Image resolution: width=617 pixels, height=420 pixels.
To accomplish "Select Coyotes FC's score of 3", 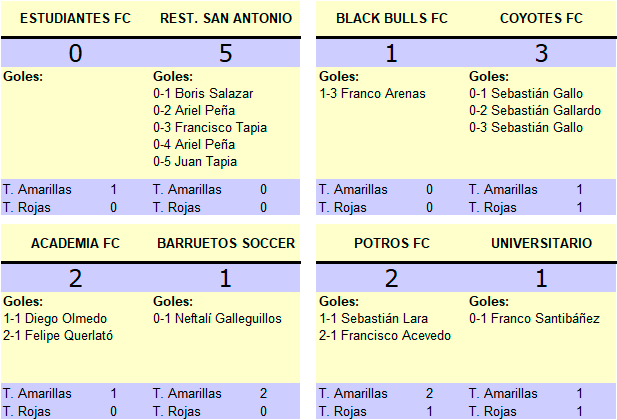I will [x=541, y=53].
